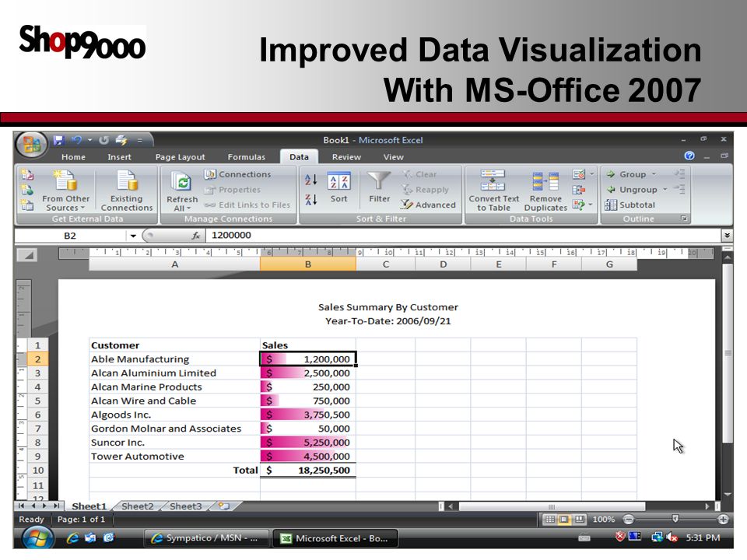Click Tower Automotive customer cell
This screenshot has height=560, width=747.
(174, 457)
